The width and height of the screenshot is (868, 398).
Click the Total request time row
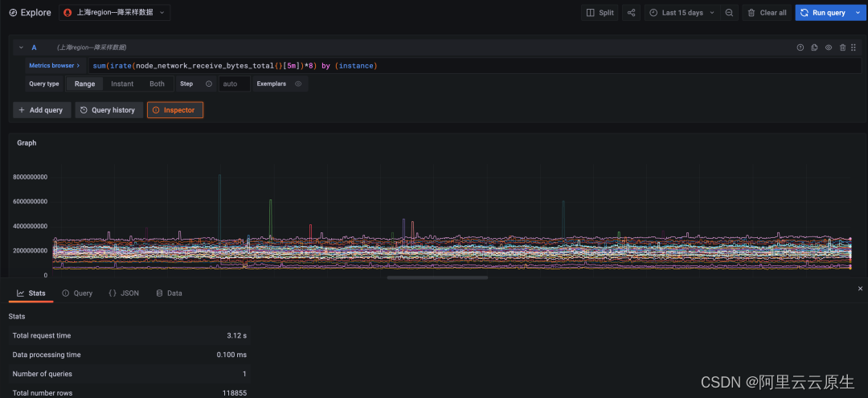[129, 335]
